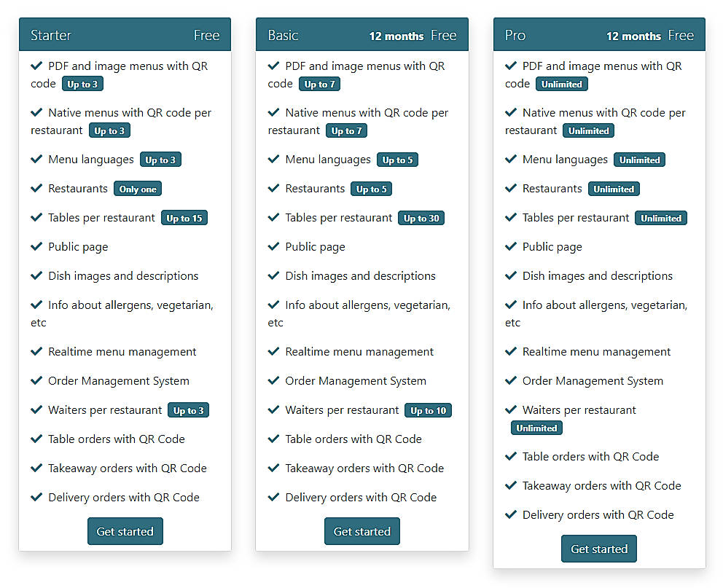Select the Up to 15 badge under Starter

[184, 217]
